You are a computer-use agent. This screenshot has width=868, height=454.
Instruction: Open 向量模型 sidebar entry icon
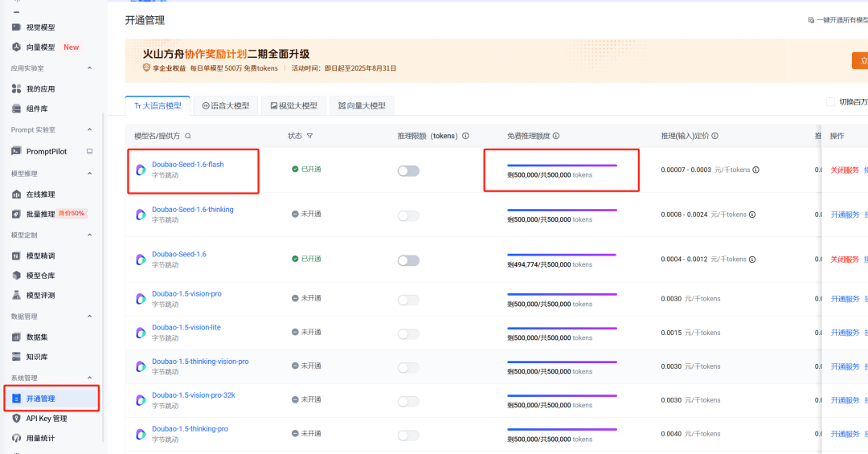[x=17, y=47]
